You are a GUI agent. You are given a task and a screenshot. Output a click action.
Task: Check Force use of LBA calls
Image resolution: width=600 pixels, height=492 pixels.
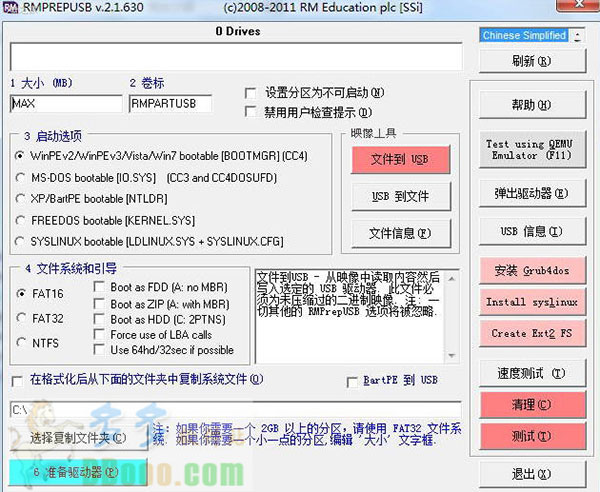click(99, 335)
